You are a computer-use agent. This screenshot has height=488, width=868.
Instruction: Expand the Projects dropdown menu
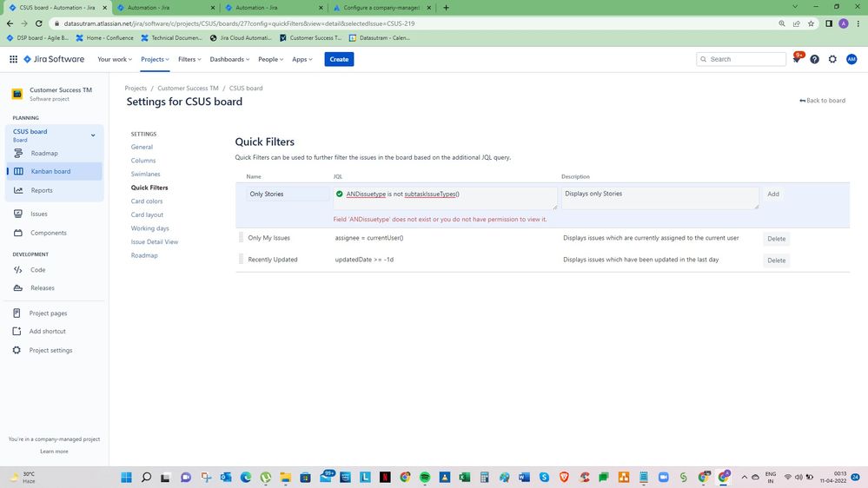[155, 59]
